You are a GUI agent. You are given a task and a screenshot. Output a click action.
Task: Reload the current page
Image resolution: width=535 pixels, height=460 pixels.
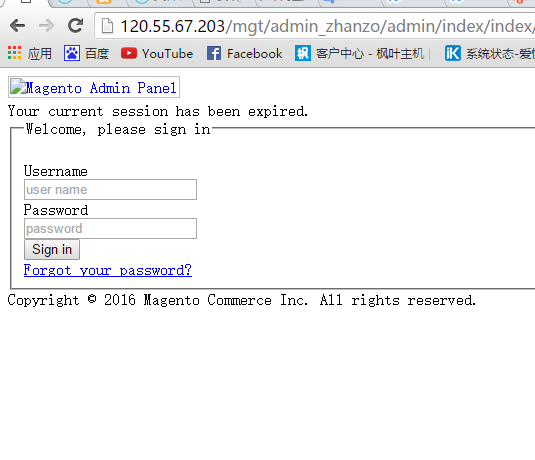(75, 26)
